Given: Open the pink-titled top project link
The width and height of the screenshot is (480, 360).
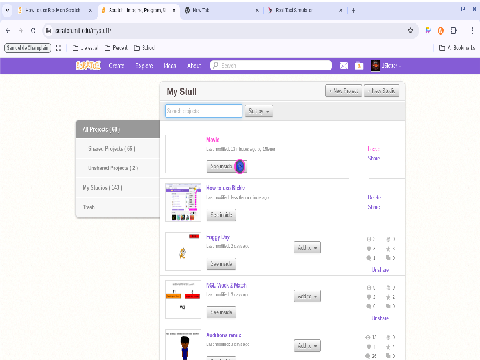Looking at the screenshot, I should tap(213, 140).
